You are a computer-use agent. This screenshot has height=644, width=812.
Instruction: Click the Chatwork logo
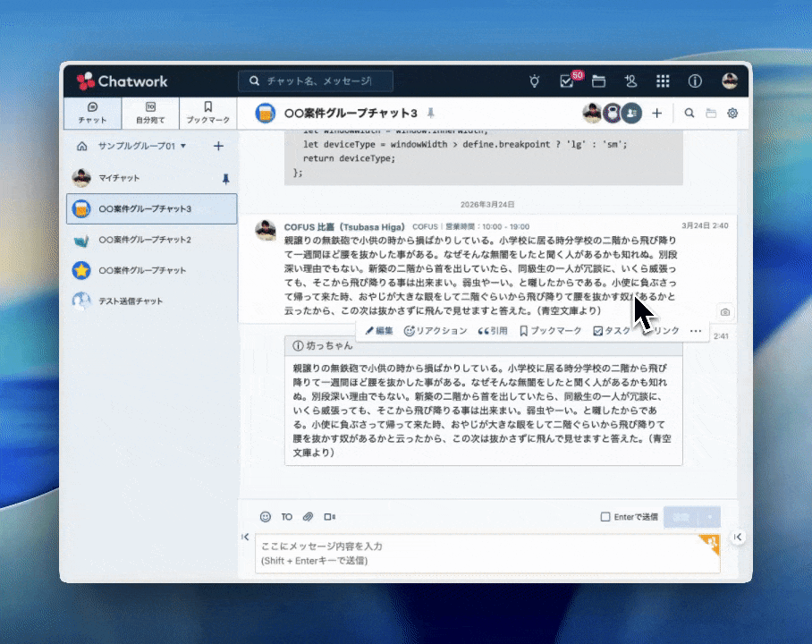pos(123,81)
